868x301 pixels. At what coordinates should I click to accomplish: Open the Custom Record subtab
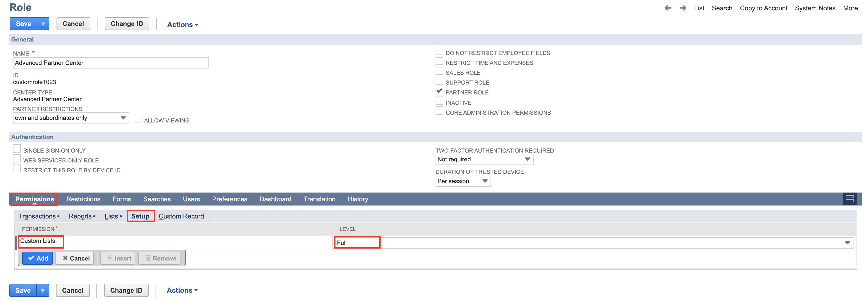182,216
